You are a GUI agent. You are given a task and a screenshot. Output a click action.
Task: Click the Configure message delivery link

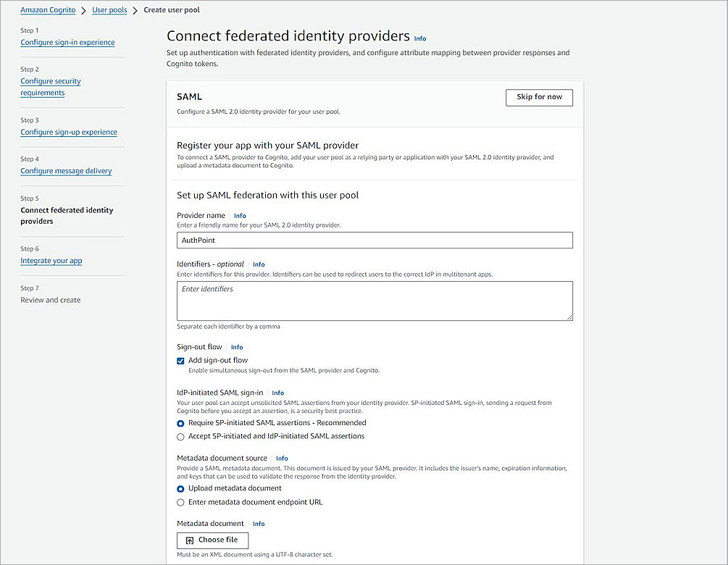(65, 170)
